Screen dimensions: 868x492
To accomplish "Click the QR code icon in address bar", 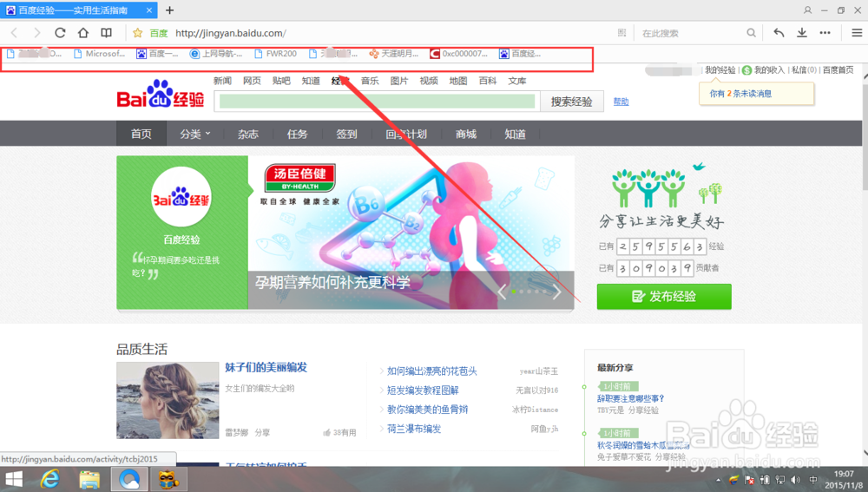I will [621, 33].
